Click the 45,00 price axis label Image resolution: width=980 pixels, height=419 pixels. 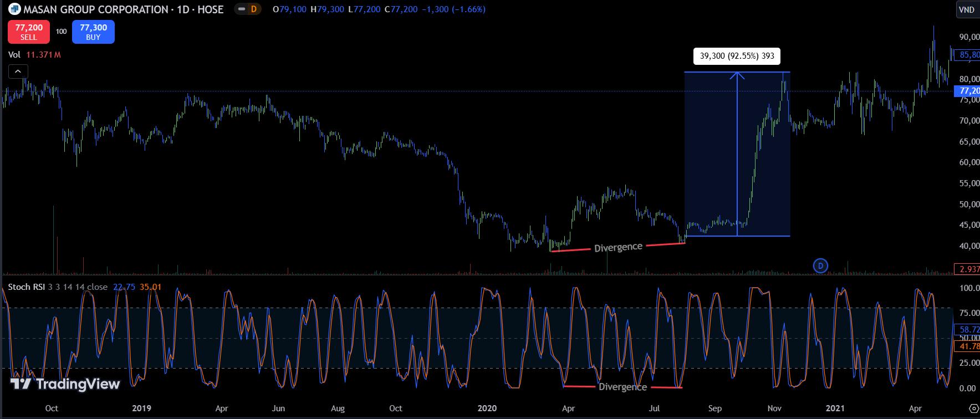969,225
